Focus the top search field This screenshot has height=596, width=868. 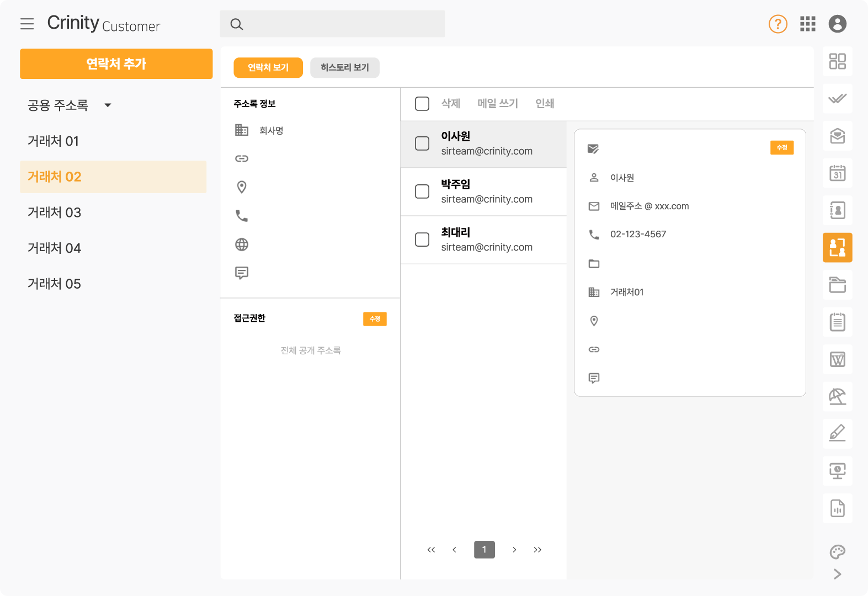(332, 24)
